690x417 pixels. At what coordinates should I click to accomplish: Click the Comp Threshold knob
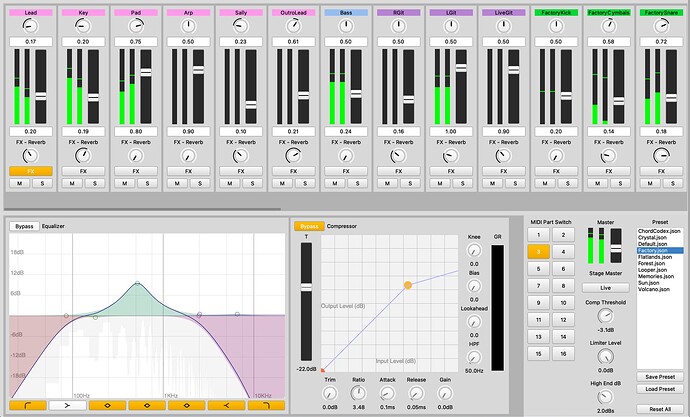[x=606, y=316]
